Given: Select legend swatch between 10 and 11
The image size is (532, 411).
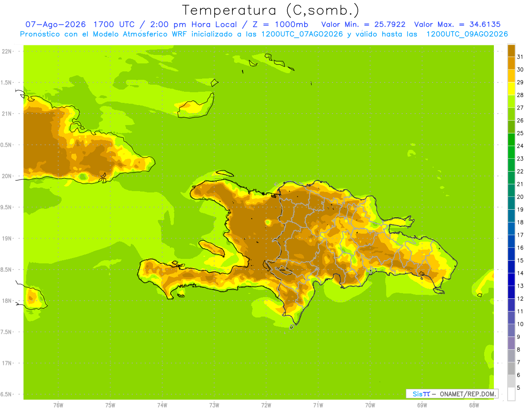Looking at the screenshot, I should pyautogui.click(x=511, y=317).
